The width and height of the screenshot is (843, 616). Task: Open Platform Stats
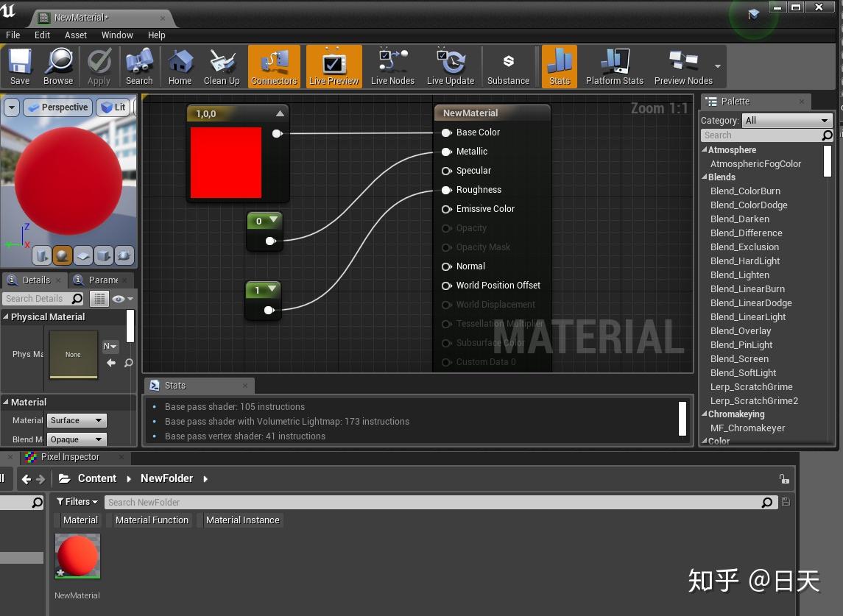(614, 66)
